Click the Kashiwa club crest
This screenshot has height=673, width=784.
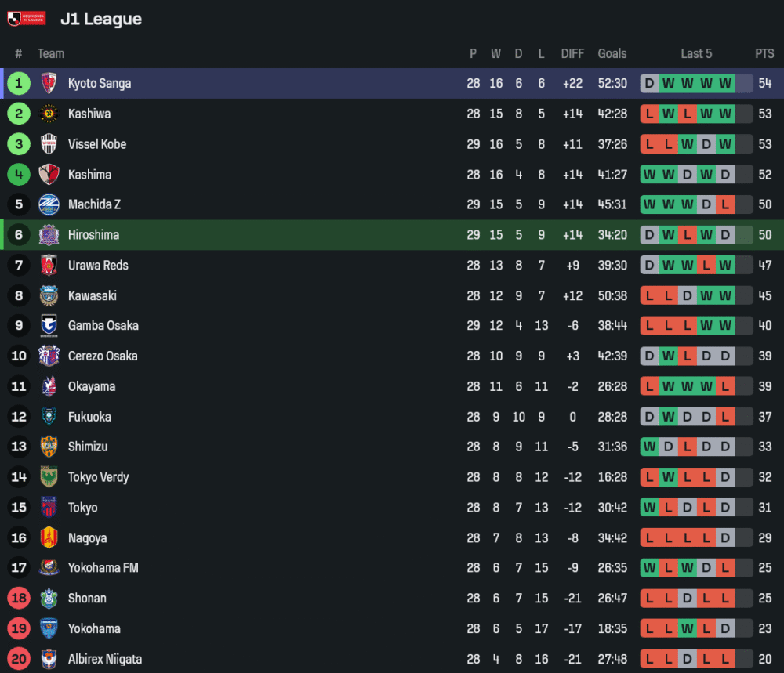pyautogui.click(x=49, y=114)
